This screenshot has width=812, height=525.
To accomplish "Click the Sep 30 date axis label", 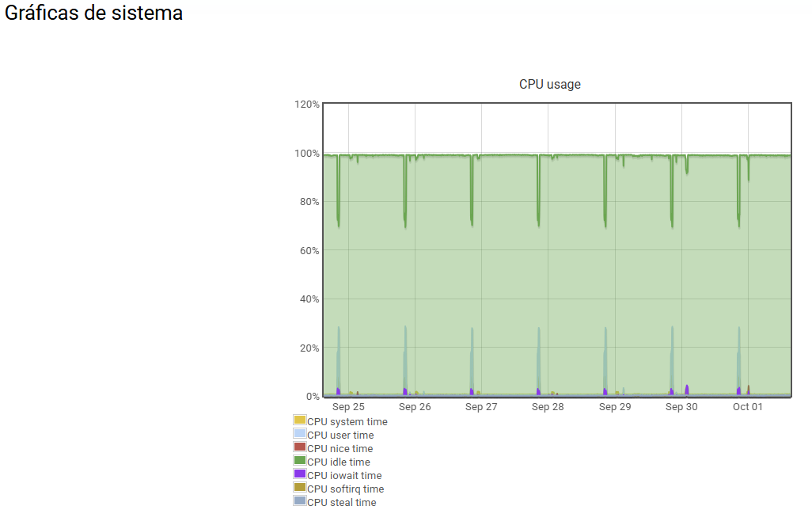I will 681,407.
